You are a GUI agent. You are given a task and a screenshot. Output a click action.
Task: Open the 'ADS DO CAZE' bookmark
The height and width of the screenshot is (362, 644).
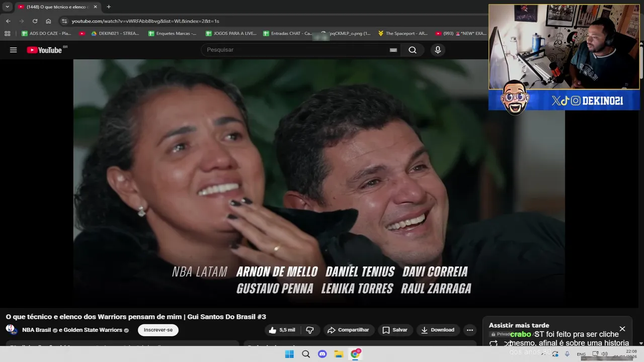pyautogui.click(x=46, y=34)
